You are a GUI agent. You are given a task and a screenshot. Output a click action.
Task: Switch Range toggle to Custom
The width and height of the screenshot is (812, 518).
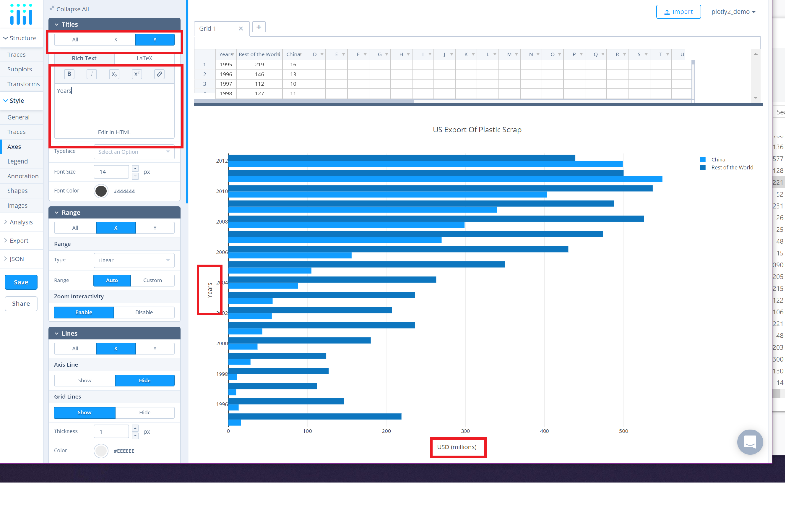tap(153, 280)
